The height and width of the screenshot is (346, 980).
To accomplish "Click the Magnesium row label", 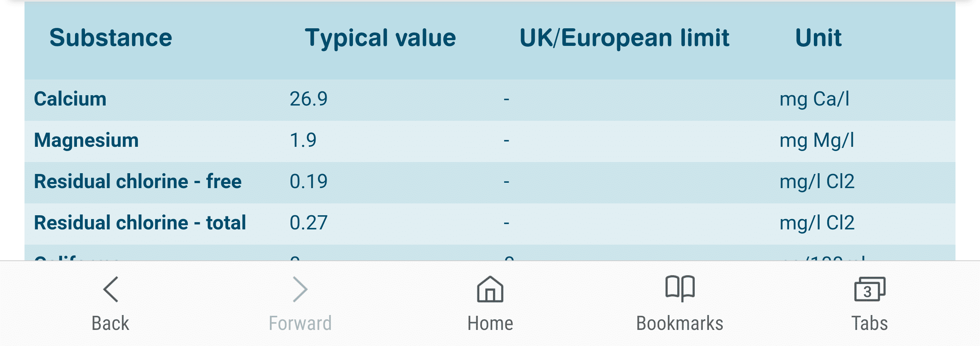I will click(x=86, y=140).
